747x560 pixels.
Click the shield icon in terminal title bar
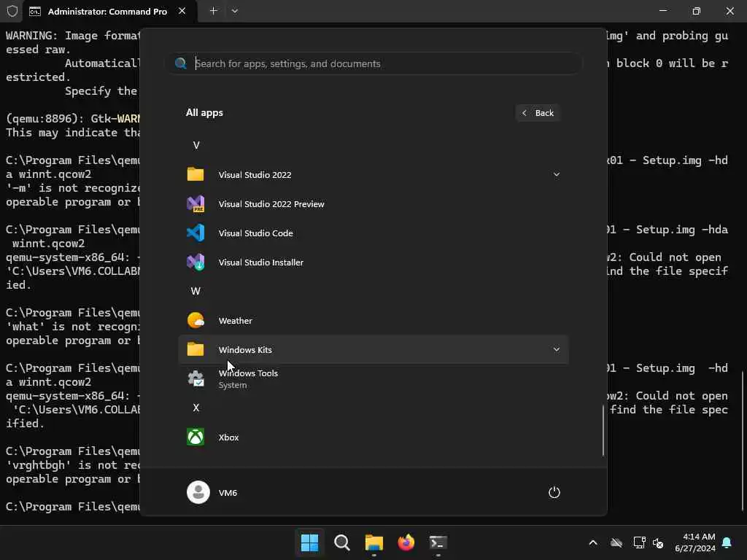coord(12,11)
